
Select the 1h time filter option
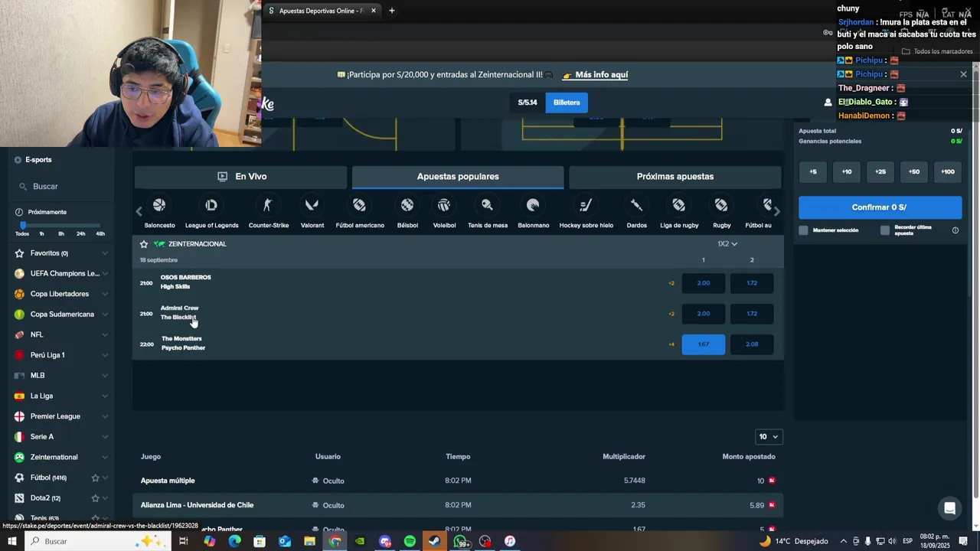[x=41, y=233]
